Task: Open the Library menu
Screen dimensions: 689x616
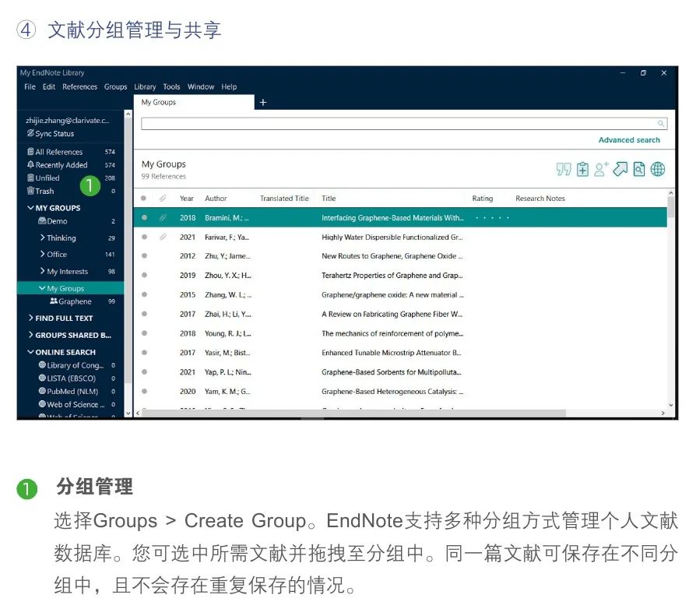Action: pos(145,86)
